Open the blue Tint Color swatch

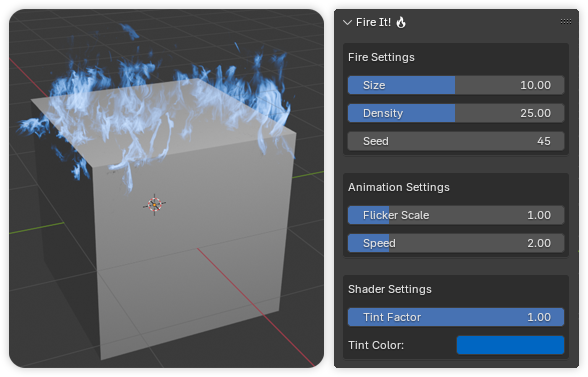tap(510, 345)
